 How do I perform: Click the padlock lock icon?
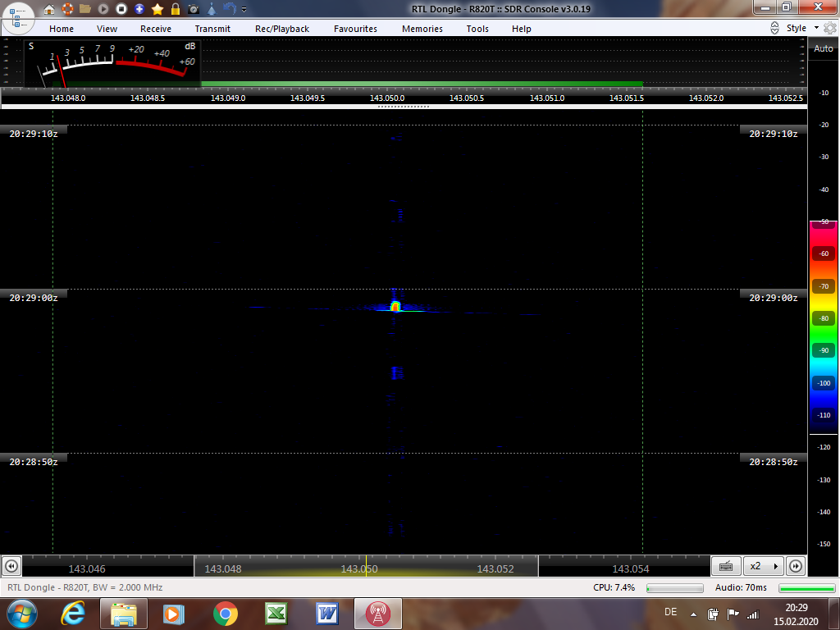[x=176, y=9]
